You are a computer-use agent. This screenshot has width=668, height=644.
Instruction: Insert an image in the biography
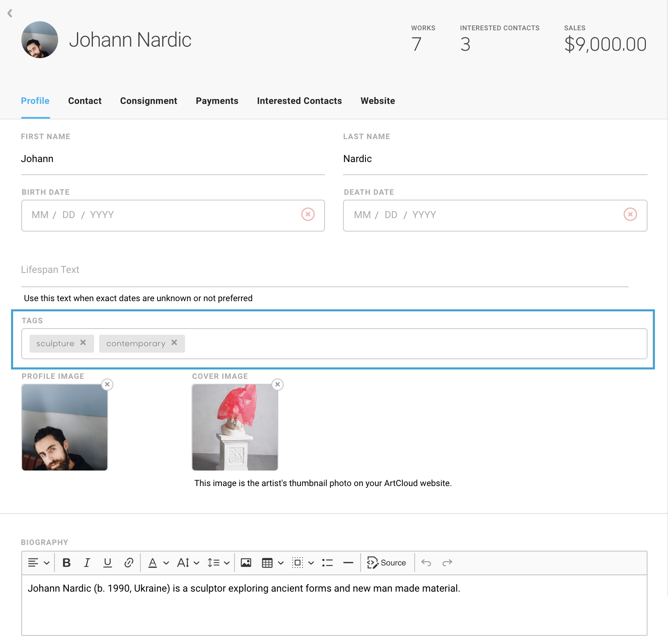click(x=246, y=563)
